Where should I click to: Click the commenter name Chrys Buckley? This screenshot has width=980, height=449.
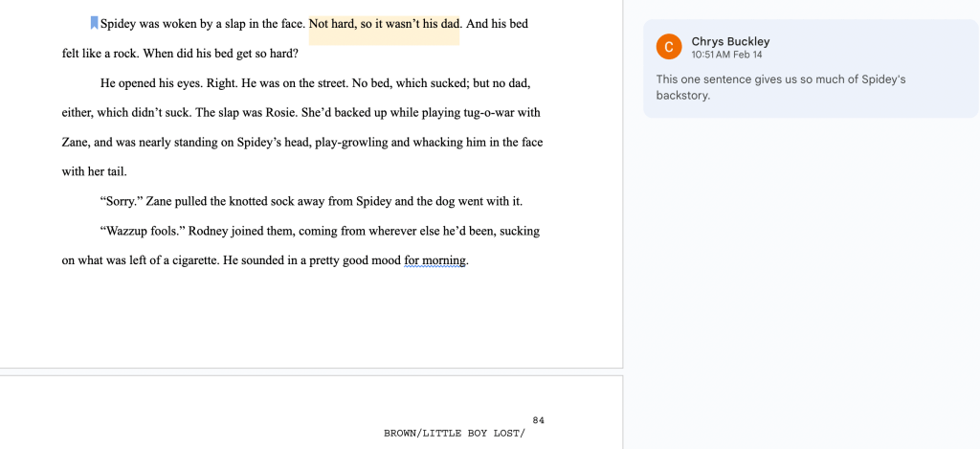(x=730, y=41)
